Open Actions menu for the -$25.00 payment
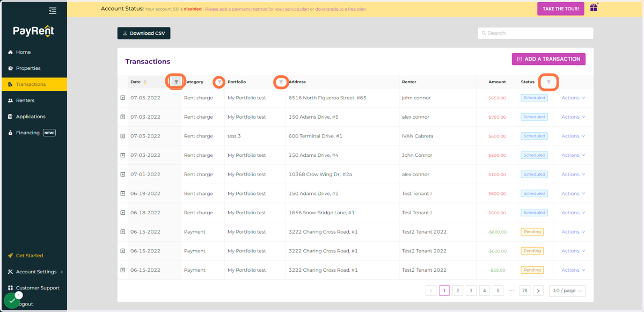Image resolution: width=644 pixels, height=312 pixels. pyautogui.click(x=573, y=270)
